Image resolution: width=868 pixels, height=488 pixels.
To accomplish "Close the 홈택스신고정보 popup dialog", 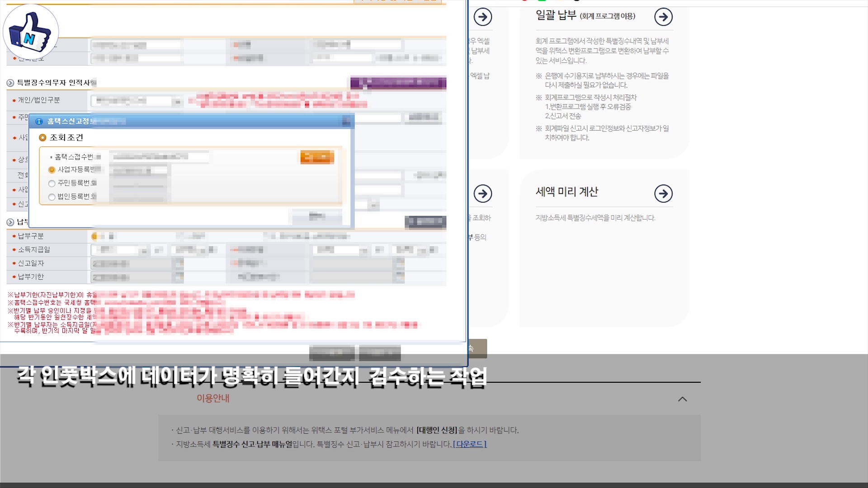I will point(346,121).
